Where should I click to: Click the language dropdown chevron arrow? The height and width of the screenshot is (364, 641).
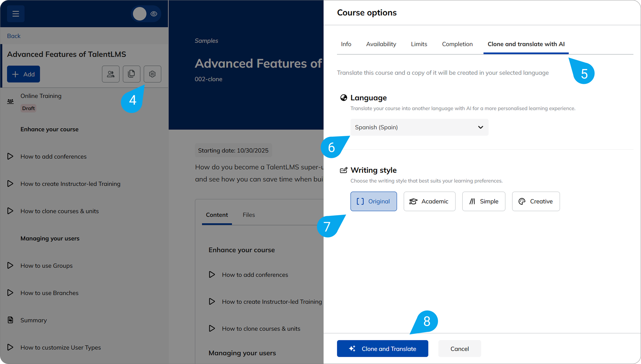point(480,127)
